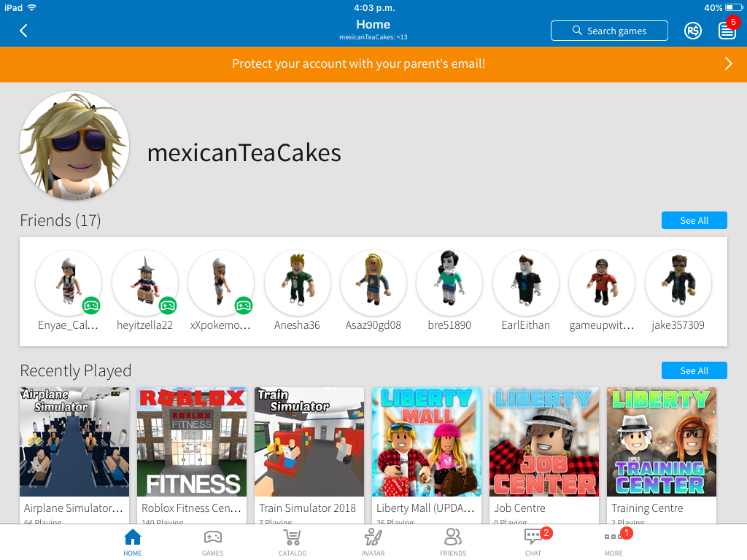Tap in-game status badge on Enyae_Cal...
Screen dimensions: 747x560
(91, 306)
